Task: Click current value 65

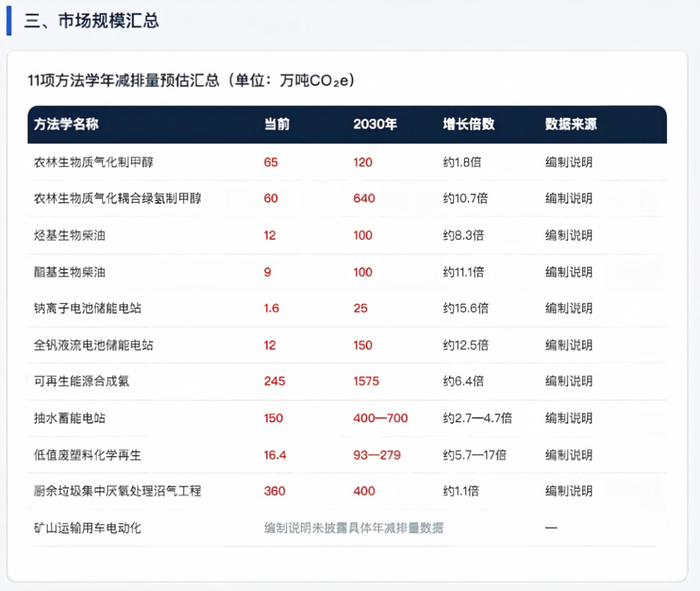Action: (271, 162)
